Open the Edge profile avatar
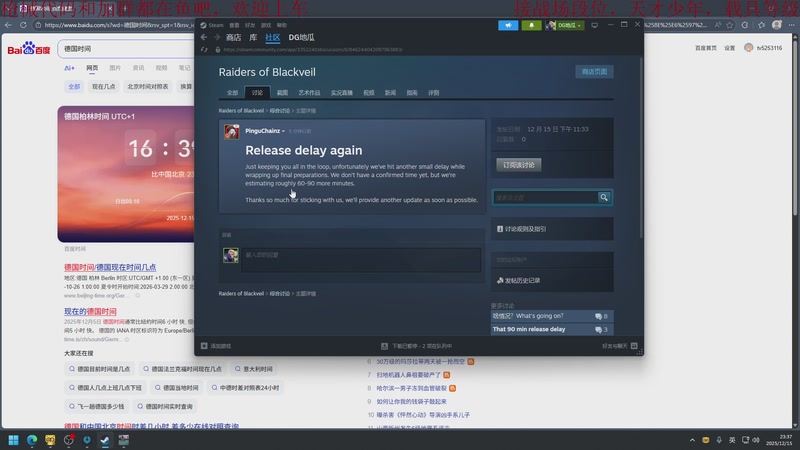Viewport: 800px width, 450px height. tap(777, 24)
